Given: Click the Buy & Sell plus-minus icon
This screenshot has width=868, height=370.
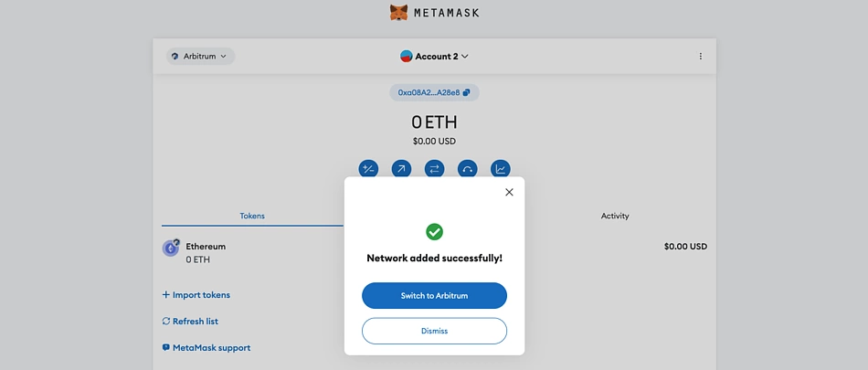Looking at the screenshot, I should pyautogui.click(x=368, y=169).
